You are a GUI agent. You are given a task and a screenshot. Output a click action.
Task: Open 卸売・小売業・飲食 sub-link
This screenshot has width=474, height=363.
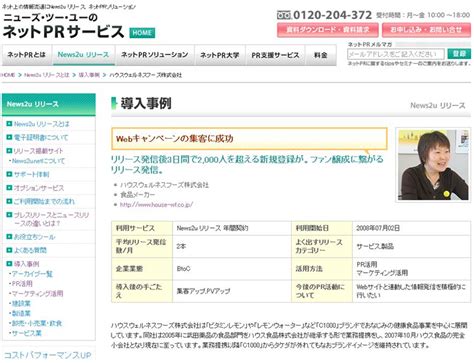click(x=37, y=323)
